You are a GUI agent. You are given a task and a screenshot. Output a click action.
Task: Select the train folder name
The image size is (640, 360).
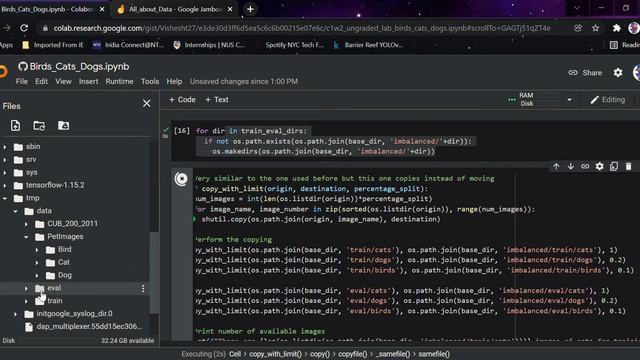coord(55,301)
